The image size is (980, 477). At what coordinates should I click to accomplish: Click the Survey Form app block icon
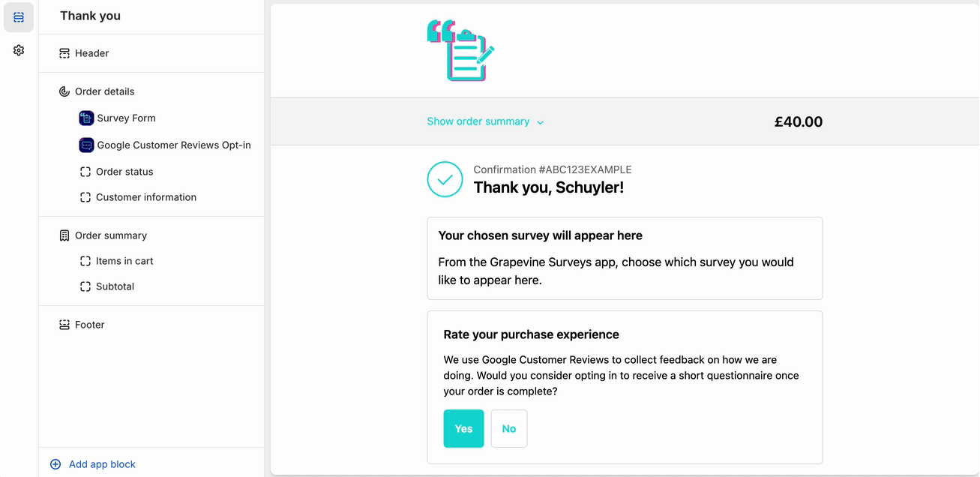(x=86, y=118)
